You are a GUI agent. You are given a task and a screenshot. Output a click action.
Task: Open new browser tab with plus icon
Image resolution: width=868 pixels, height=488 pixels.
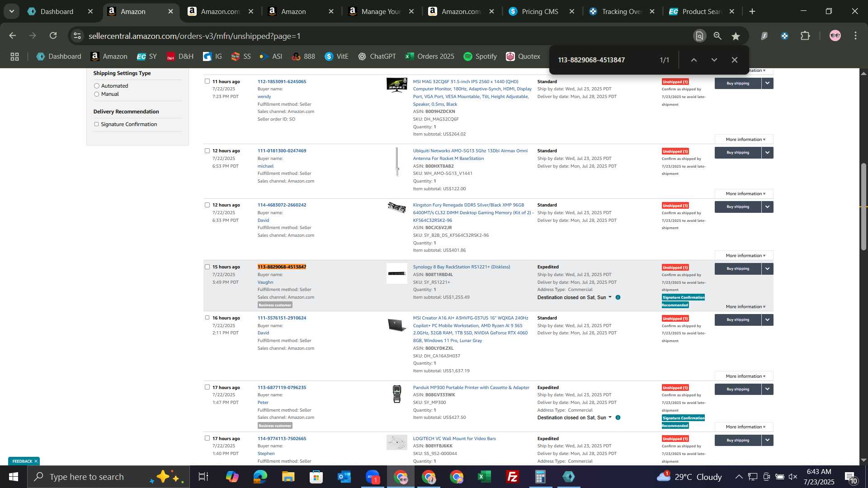[752, 11]
